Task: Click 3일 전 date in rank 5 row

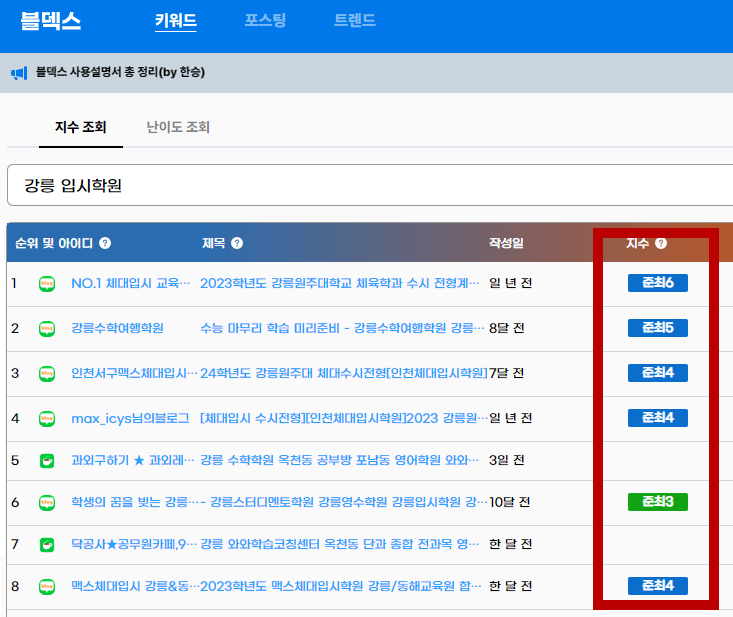Action: pos(507,460)
